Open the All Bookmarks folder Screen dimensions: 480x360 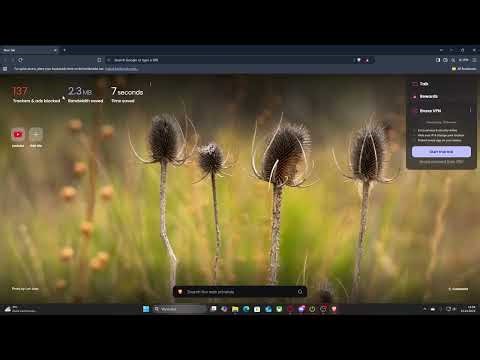pyautogui.click(x=464, y=69)
